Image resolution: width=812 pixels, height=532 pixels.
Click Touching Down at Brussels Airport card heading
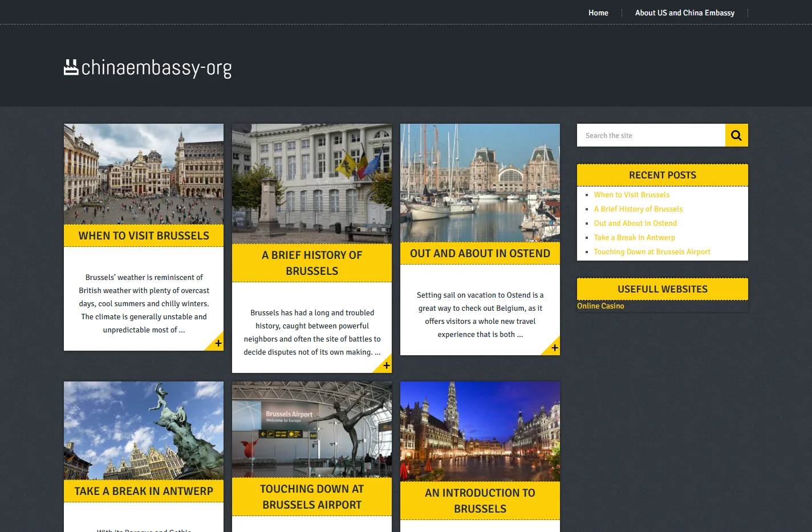(x=312, y=497)
